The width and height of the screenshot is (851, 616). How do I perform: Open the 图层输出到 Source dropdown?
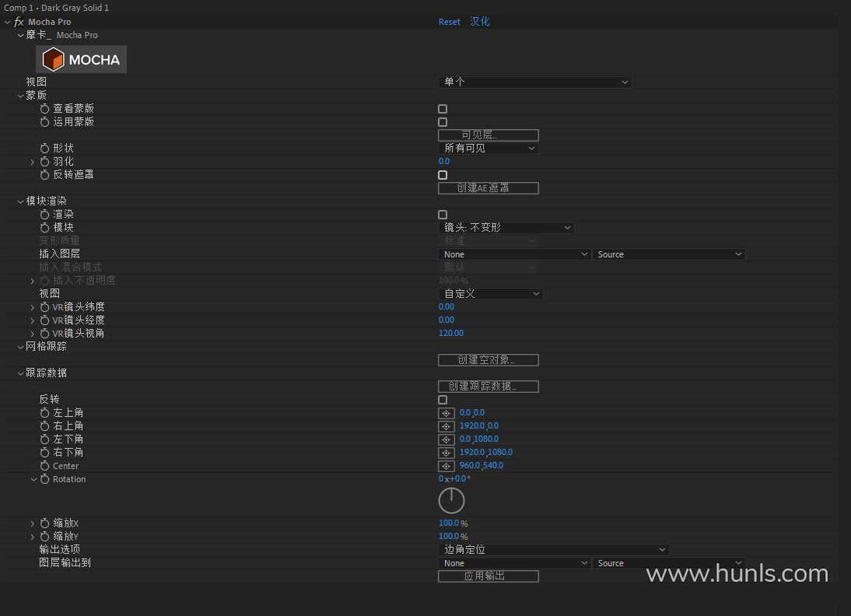click(x=669, y=563)
